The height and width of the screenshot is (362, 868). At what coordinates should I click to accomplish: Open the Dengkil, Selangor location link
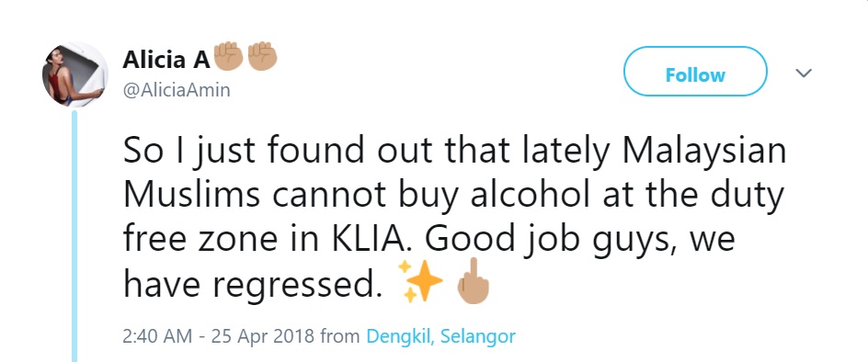[440, 336]
